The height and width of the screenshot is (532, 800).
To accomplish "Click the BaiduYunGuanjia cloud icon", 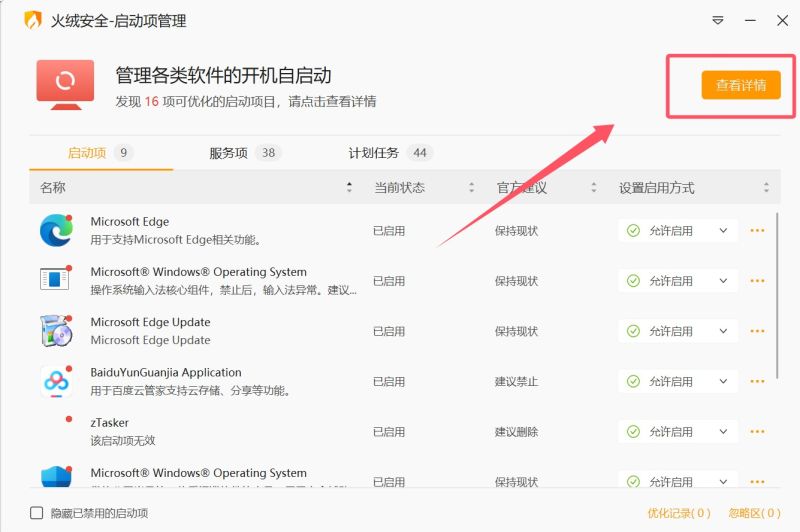I will click(56, 381).
